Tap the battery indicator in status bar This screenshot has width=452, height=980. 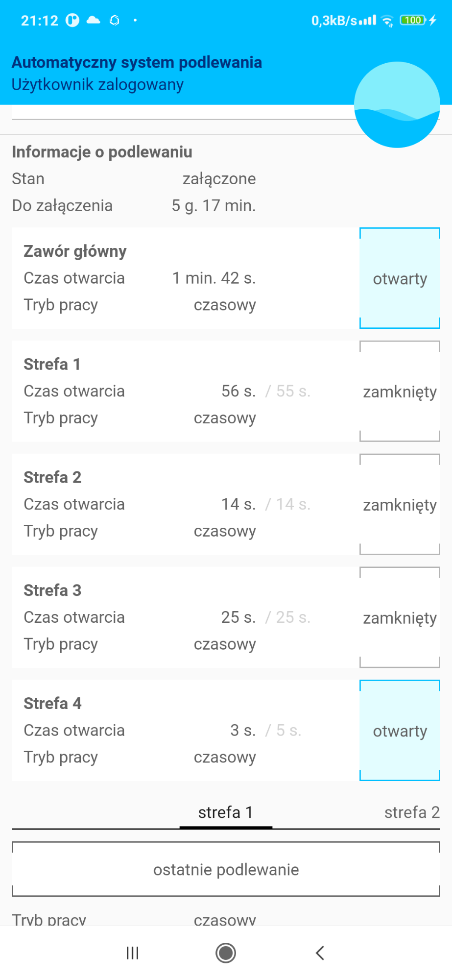point(413,20)
